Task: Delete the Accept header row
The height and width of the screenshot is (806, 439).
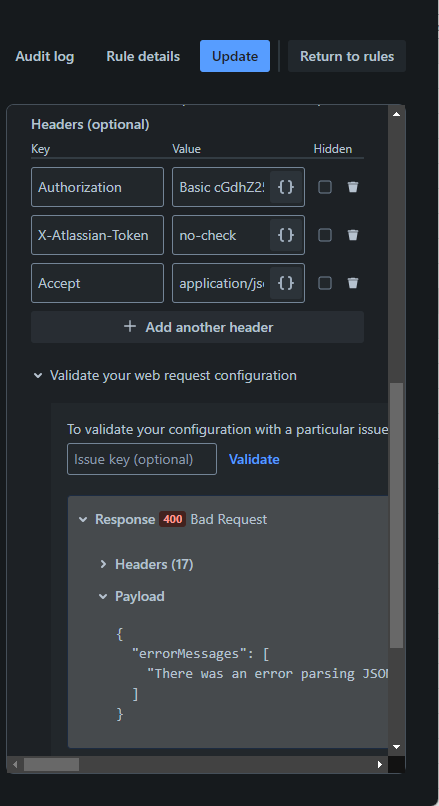Action: pyautogui.click(x=353, y=283)
